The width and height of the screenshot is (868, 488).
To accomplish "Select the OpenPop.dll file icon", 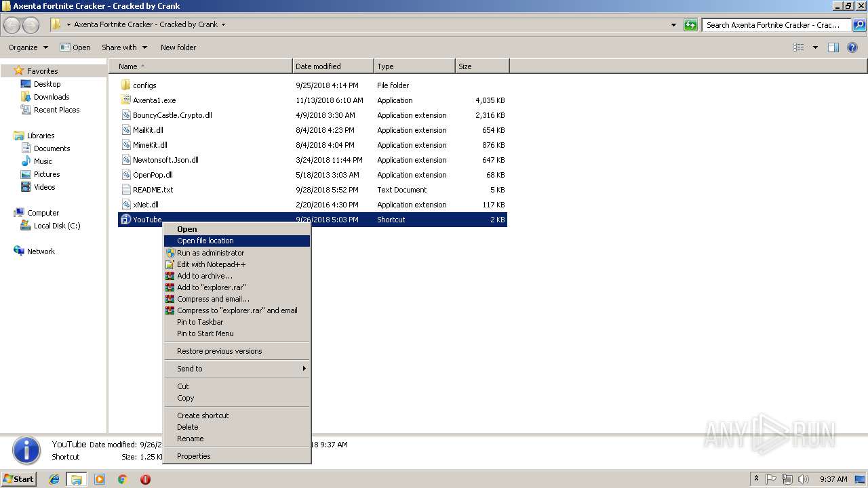I will click(x=125, y=175).
